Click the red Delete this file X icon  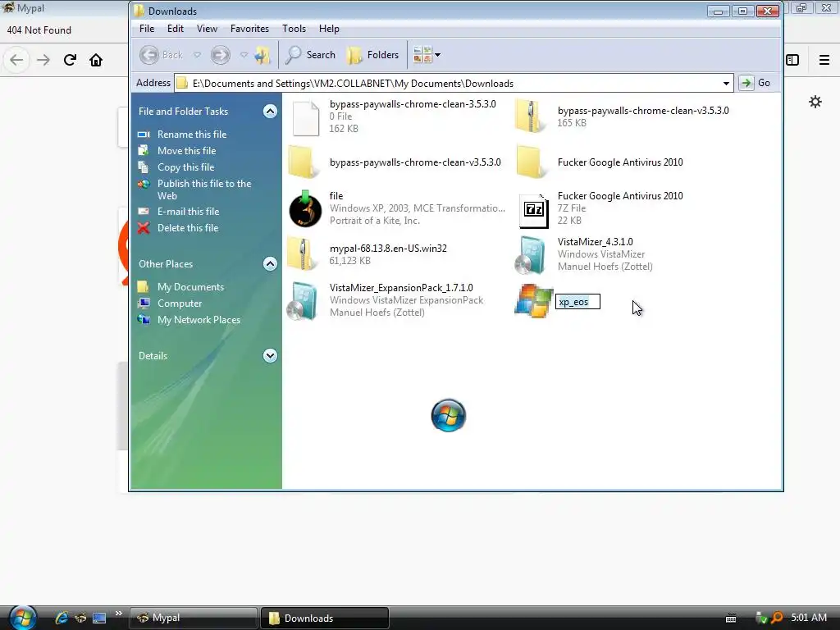[x=143, y=228]
